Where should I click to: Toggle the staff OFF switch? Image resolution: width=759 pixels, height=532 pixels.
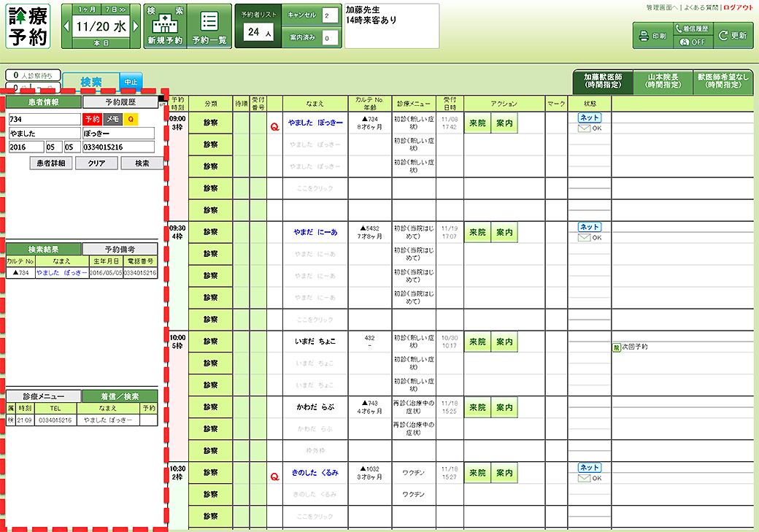pyautogui.click(x=692, y=42)
